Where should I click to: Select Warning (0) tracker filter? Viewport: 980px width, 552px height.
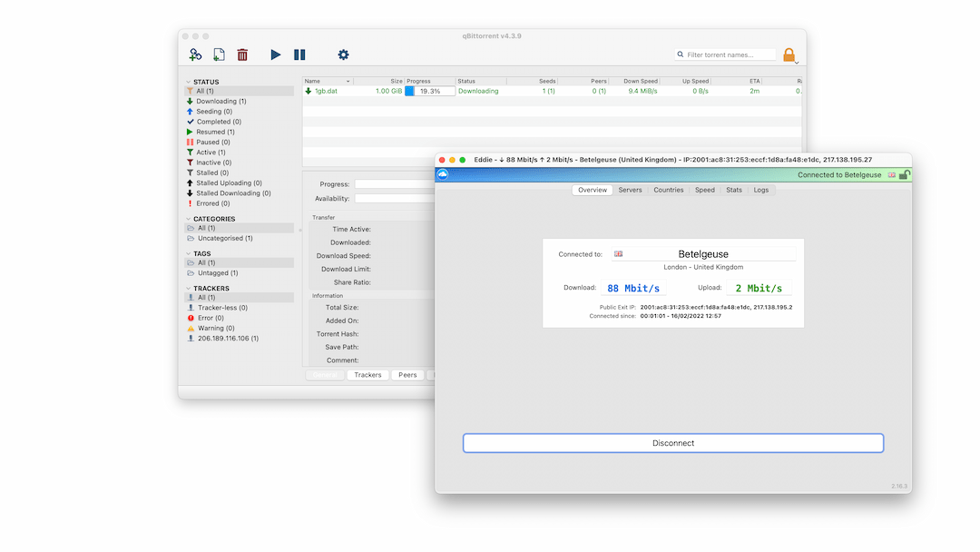pos(216,328)
